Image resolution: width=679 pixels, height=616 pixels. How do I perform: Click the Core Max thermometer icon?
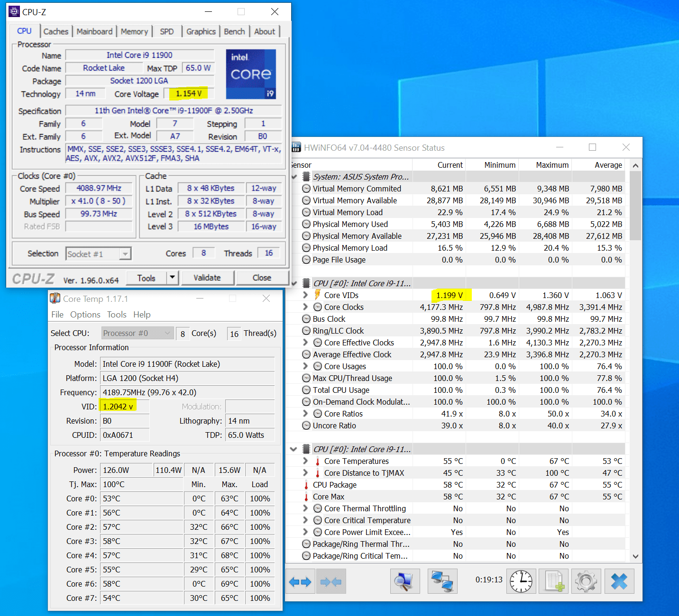tap(306, 497)
